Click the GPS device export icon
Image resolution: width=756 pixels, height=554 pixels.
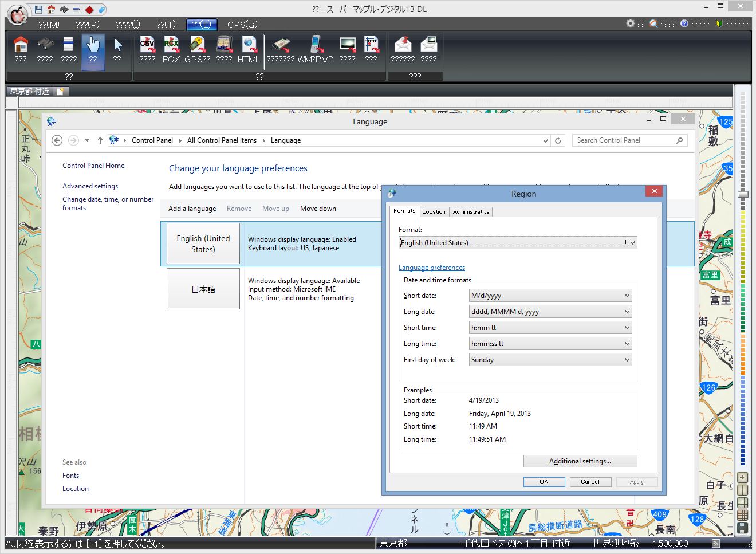tap(197, 44)
